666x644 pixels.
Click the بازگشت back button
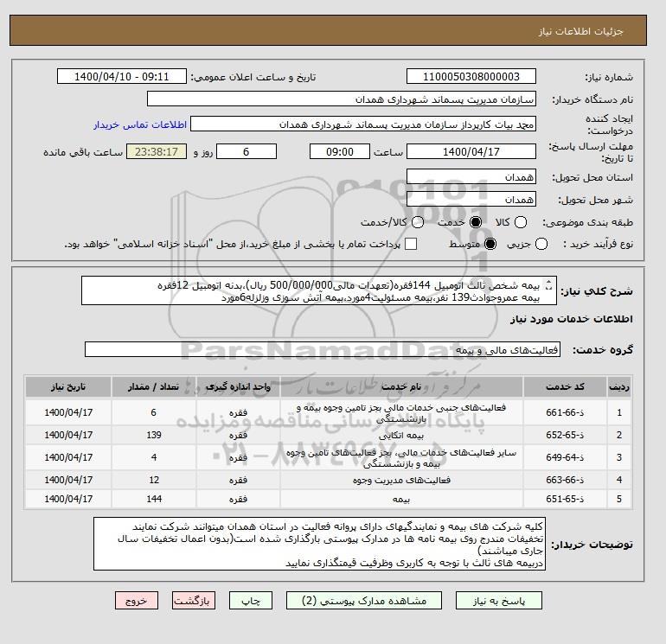click(194, 601)
